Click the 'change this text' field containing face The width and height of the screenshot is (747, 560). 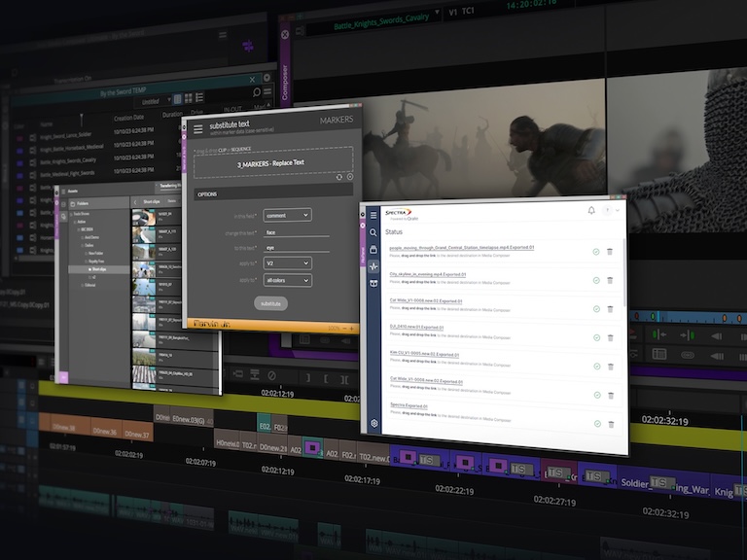pyautogui.click(x=296, y=232)
